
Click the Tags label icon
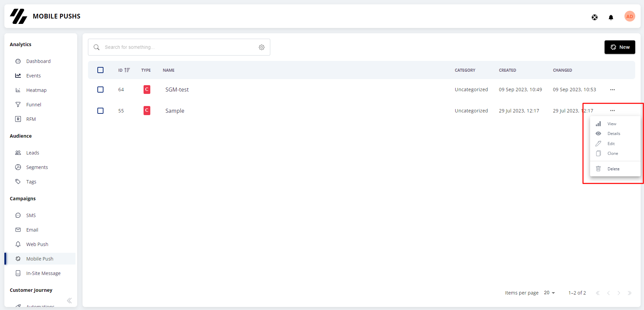click(18, 181)
